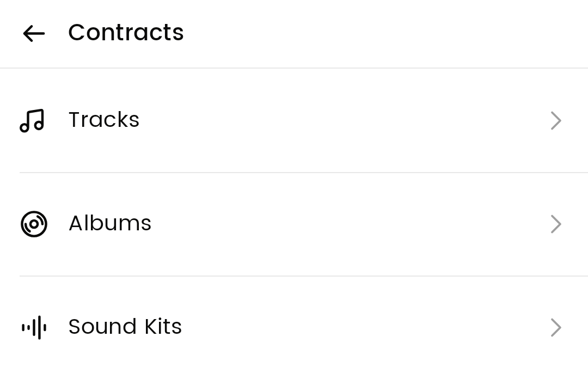Expand the Tracks row chevron
Screen dimensions: 588x367
tap(556, 120)
